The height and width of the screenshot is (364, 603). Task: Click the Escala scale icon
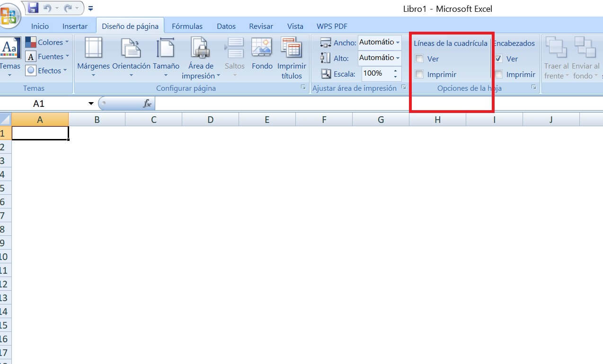tap(326, 74)
